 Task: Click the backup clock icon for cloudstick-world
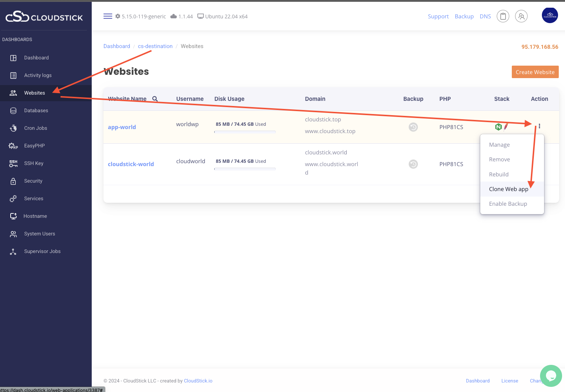point(413,164)
